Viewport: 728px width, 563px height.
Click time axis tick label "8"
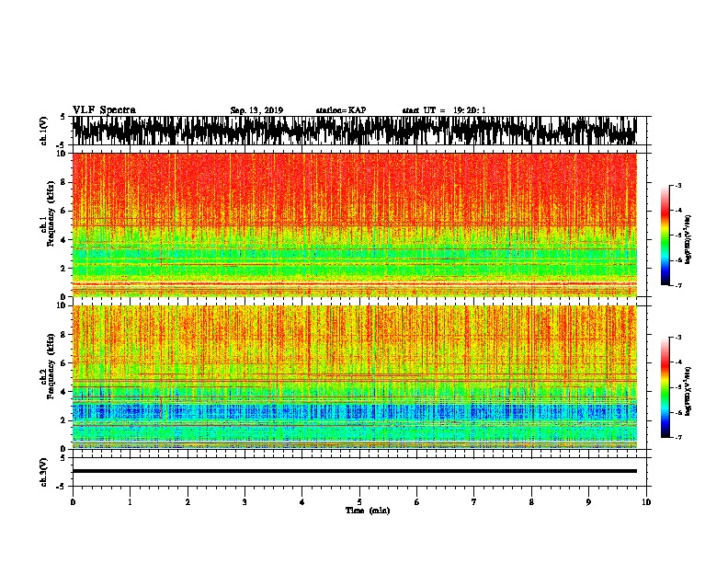531,502
